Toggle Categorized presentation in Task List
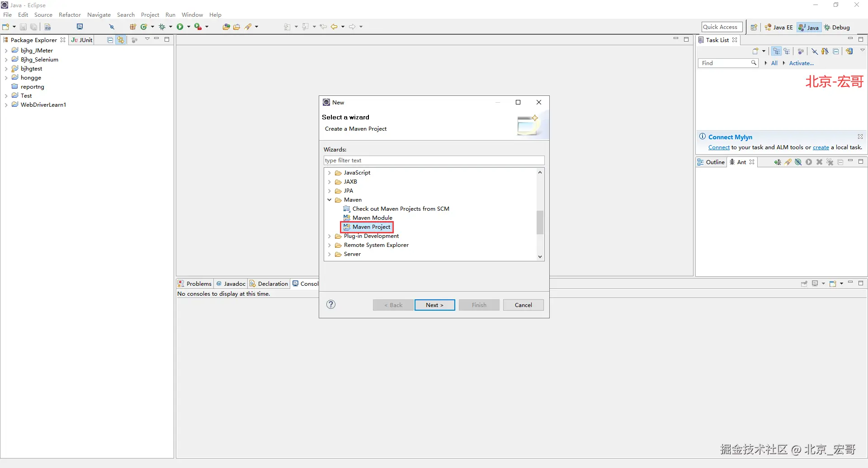Image resolution: width=868 pixels, height=468 pixels. pyautogui.click(x=776, y=51)
